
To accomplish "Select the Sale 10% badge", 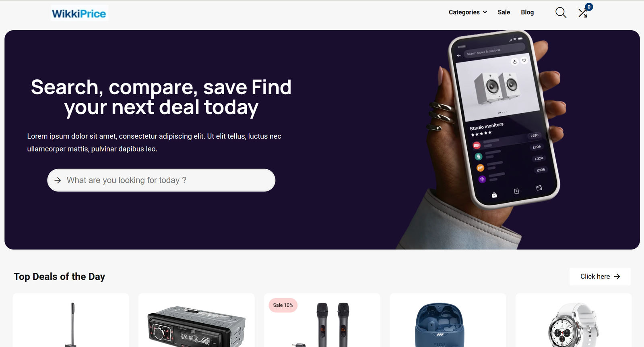I will [x=283, y=305].
